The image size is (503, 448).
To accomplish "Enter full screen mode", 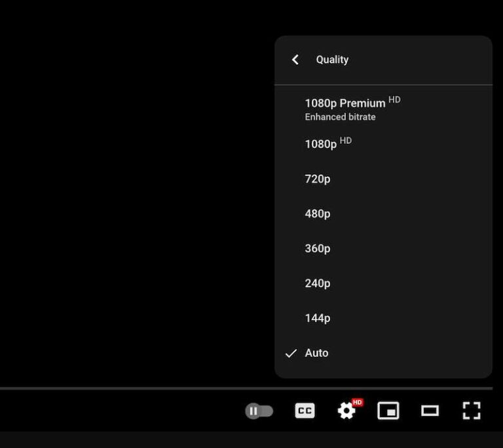I will coord(472,411).
